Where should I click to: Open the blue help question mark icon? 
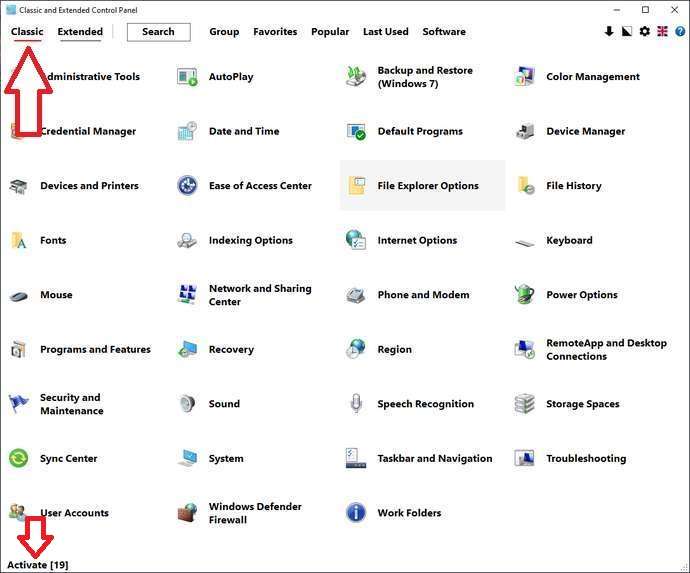(x=678, y=32)
